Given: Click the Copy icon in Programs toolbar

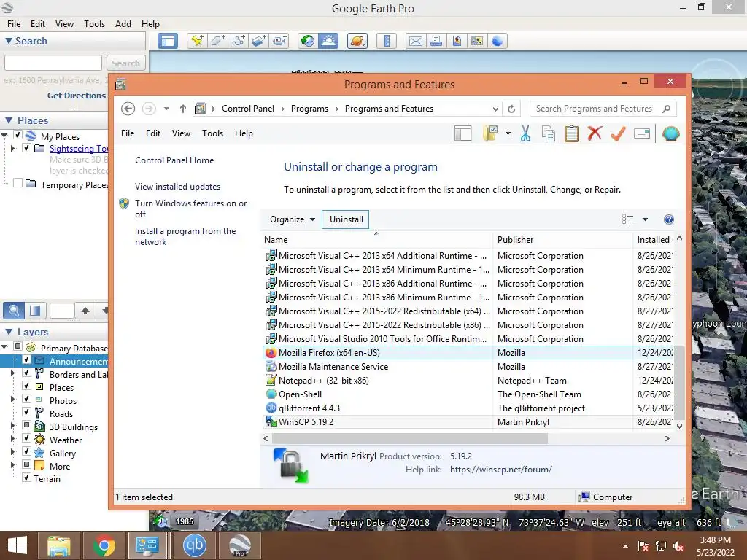Looking at the screenshot, I should [x=549, y=134].
